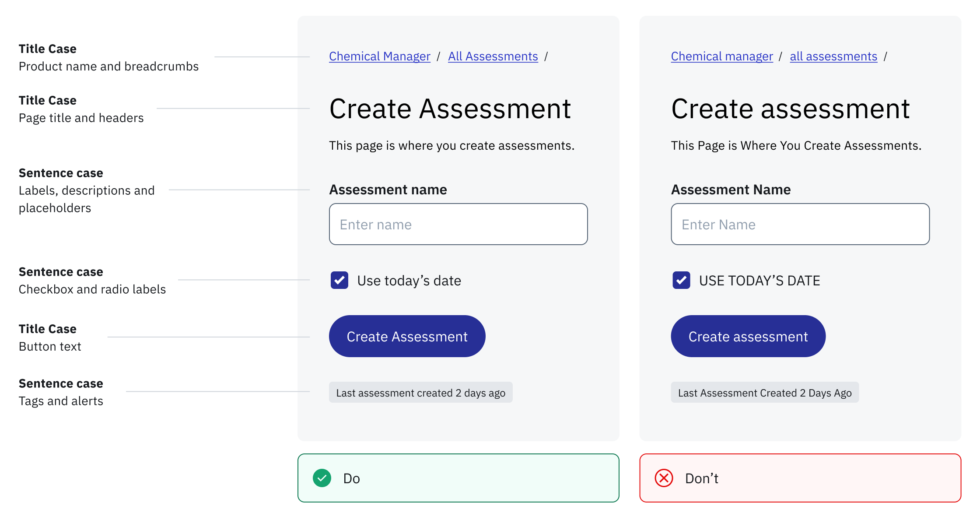Follow the 'Chemical manager' sentence-case breadcrumb

coord(722,56)
